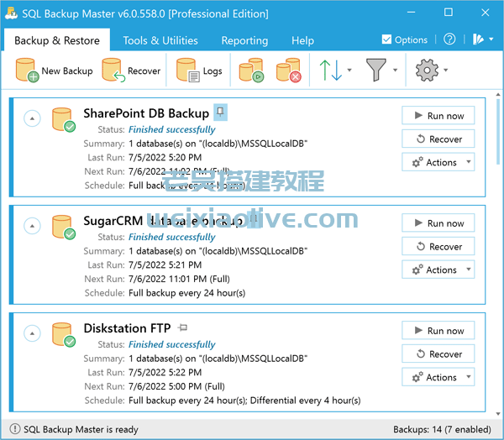Collapse the SugarCRM database backup card
The width and height of the screenshot is (504, 440).
coord(32,226)
